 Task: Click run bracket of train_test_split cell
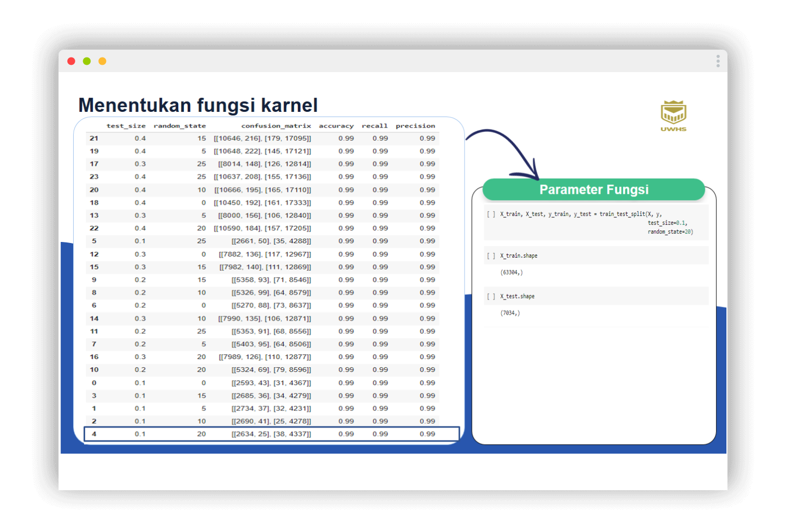tap(491, 214)
